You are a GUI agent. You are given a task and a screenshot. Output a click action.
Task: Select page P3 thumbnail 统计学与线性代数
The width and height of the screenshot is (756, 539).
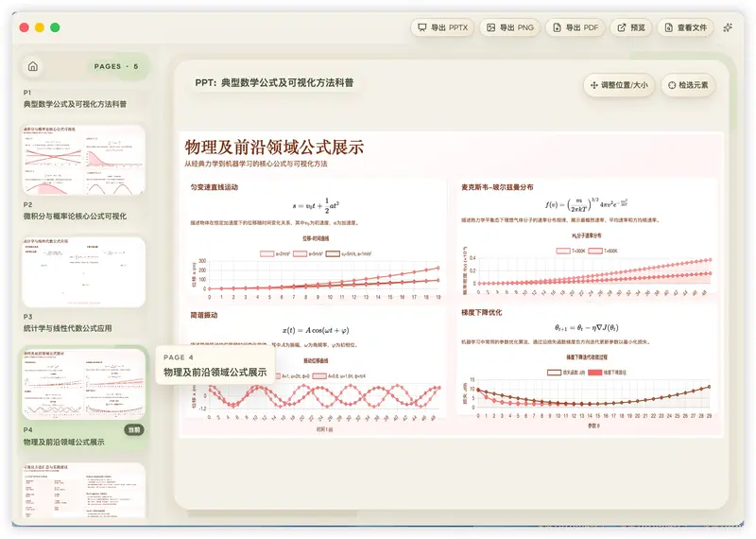point(83,272)
